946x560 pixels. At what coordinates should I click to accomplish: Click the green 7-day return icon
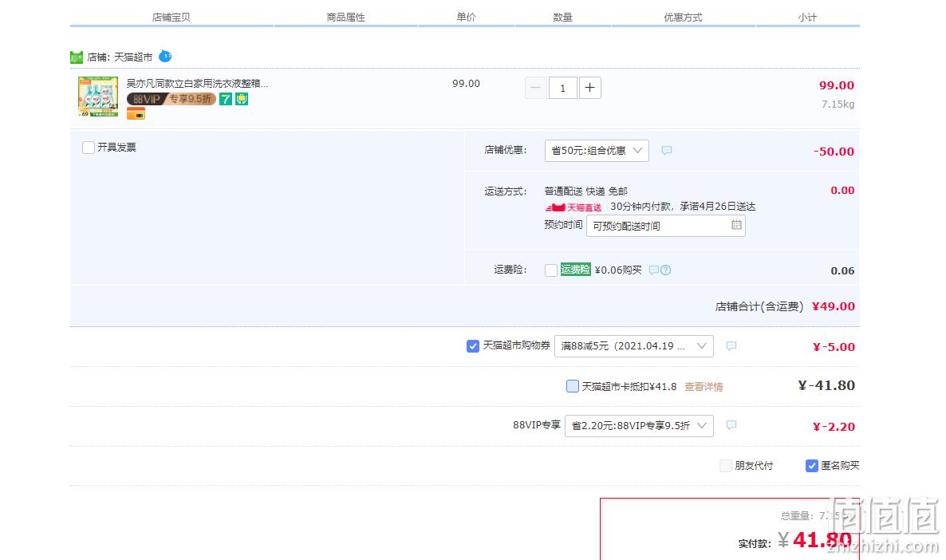pyautogui.click(x=226, y=99)
